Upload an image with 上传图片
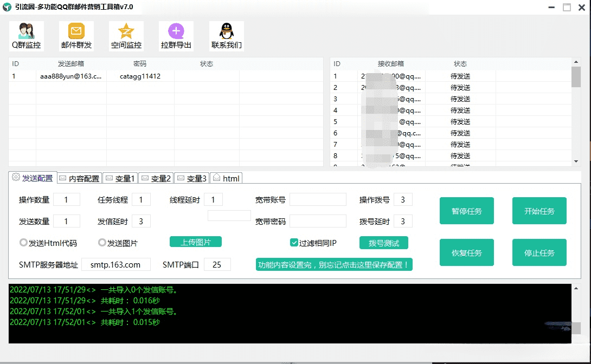The width and height of the screenshot is (591, 364). pyautogui.click(x=195, y=242)
